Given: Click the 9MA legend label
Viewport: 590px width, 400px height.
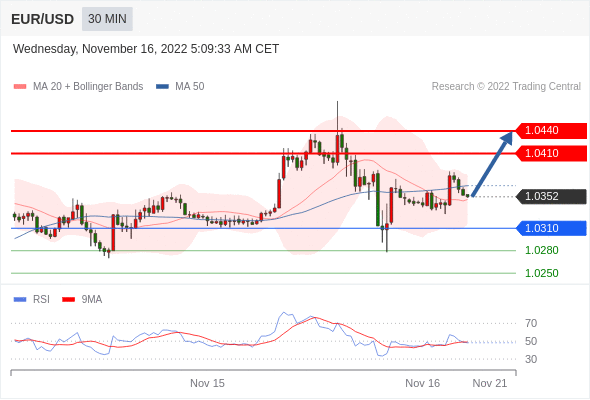Looking at the screenshot, I should point(92,300).
